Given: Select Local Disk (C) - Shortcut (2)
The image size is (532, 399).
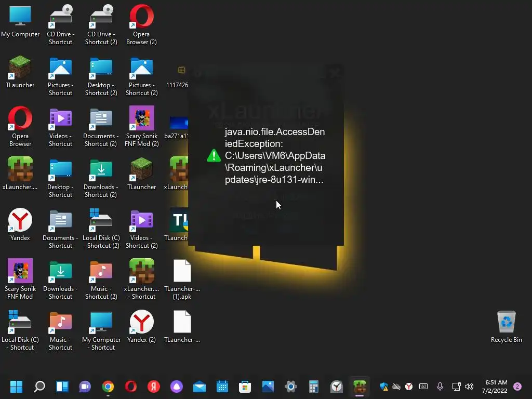Looking at the screenshot, I should pos(101,229).
